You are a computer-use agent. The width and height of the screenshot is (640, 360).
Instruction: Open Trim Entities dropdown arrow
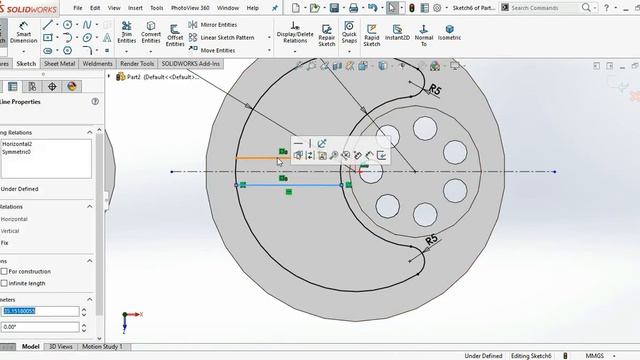point(127,51)
